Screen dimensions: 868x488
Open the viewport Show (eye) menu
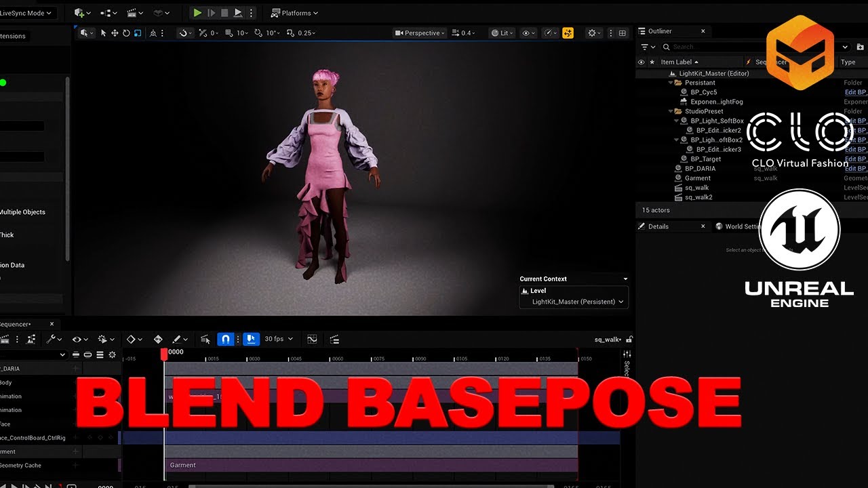click(529, 33)
